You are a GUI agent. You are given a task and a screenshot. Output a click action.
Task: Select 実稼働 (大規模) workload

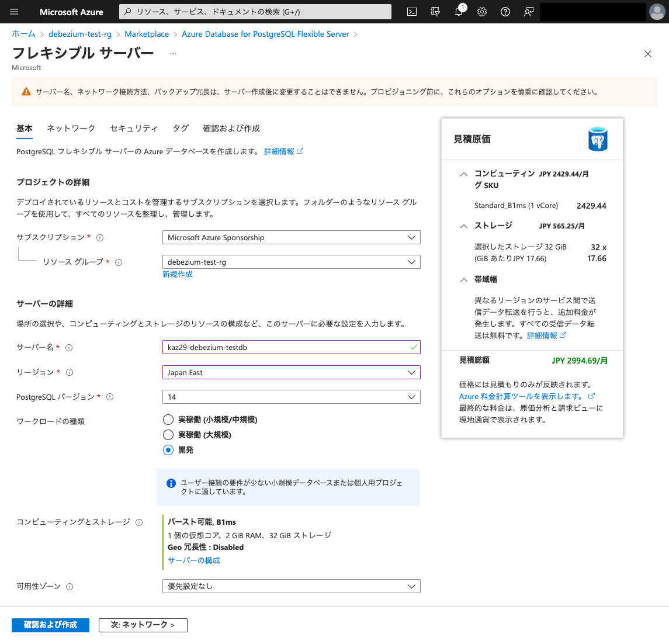(x=168, y=435)
